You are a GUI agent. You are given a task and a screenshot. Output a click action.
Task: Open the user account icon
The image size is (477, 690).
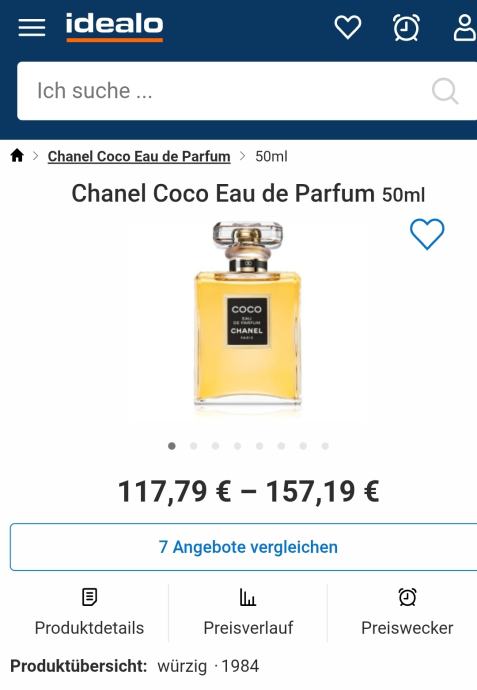pyautogui.click(x=465, y=27)
